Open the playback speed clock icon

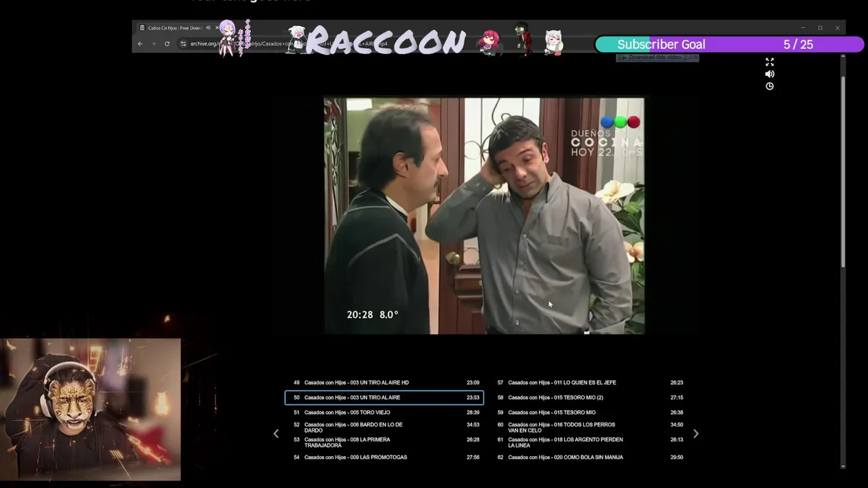770,86
